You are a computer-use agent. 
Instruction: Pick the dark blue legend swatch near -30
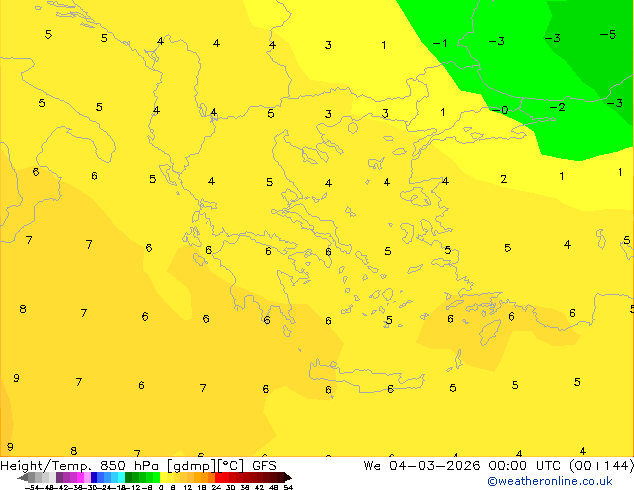pos(94,478)
